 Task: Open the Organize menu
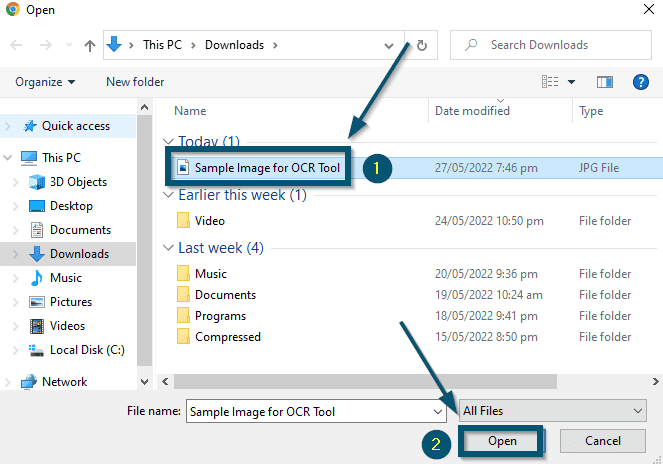(45, 81)
